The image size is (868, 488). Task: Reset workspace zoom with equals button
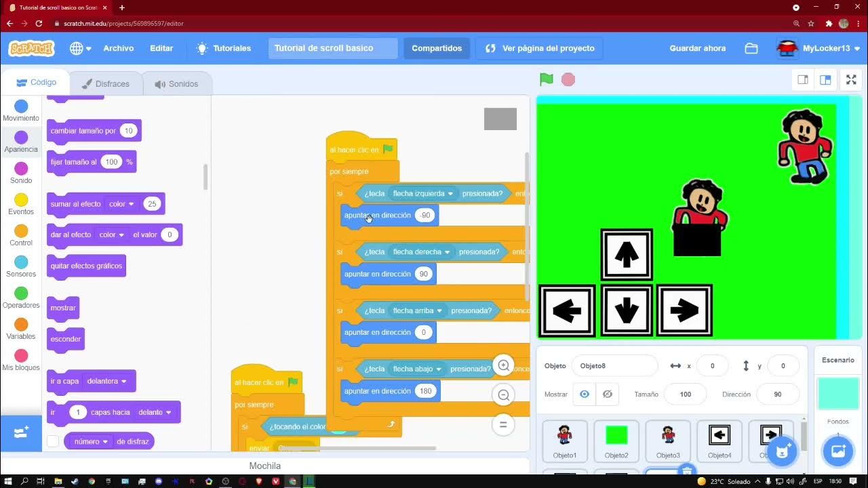(503, 425)
